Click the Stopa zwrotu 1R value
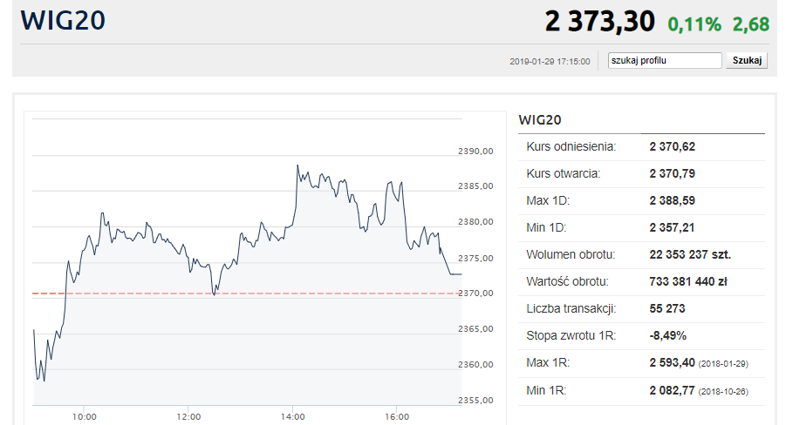Image resolution: width=786 pixels, height=425 pixels. click(668, 336)
